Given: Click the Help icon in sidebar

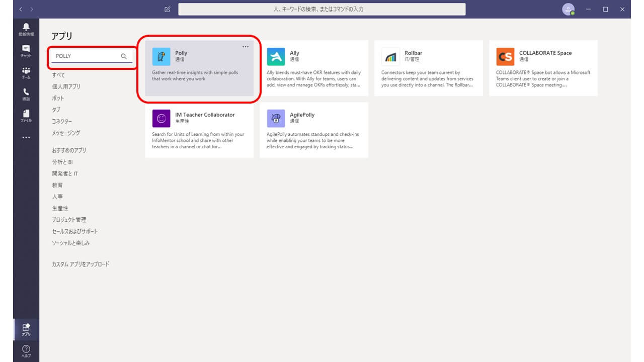Looking at the screenshot, I should (26, 350).
